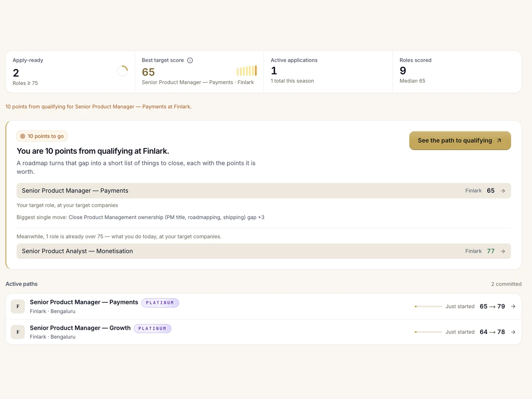
Task: Select the Best target score card
Action: tap(199, 72)
